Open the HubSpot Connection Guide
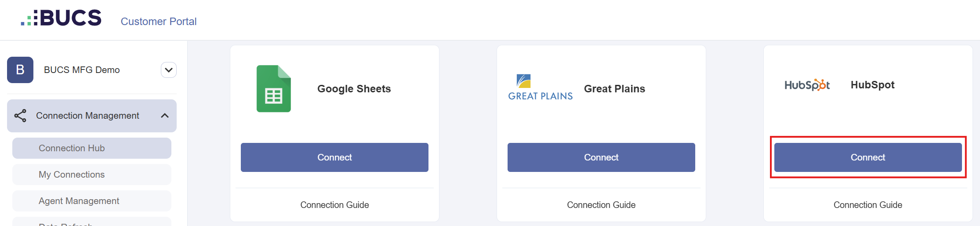 click(868, 205)
